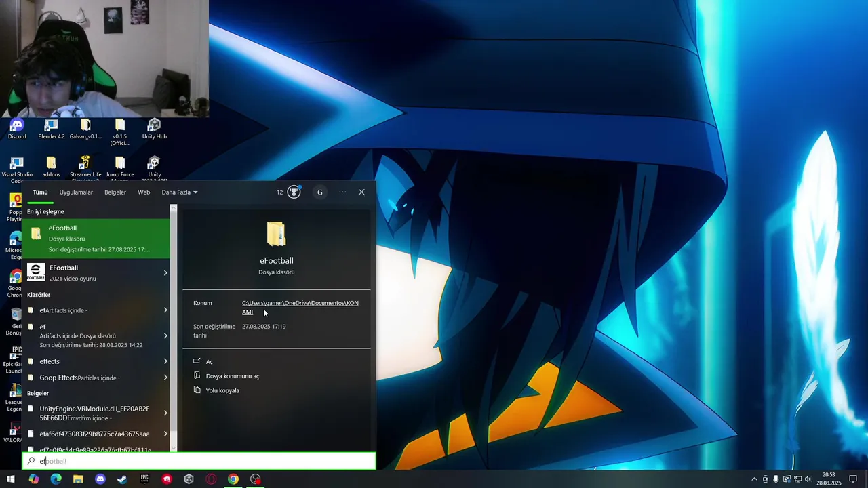Expand the Goop Effects result arrow
Screen dimensions: 868x488
[x=165, y=378]
